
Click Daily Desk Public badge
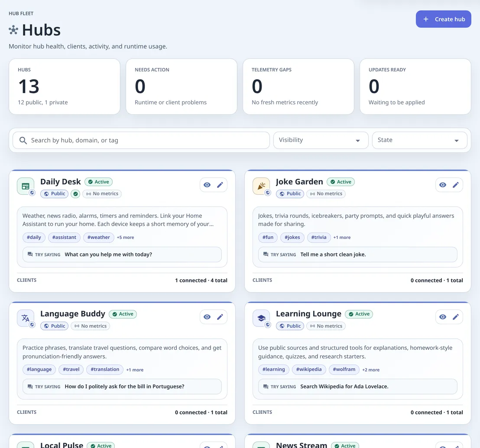coord(55,194)
